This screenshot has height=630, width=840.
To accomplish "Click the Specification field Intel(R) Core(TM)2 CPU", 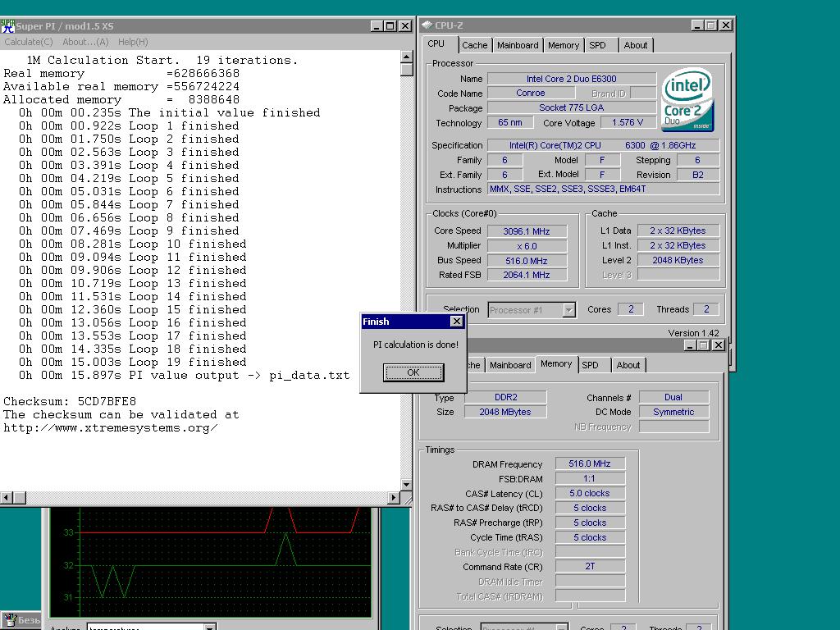I will coord(603,145).
